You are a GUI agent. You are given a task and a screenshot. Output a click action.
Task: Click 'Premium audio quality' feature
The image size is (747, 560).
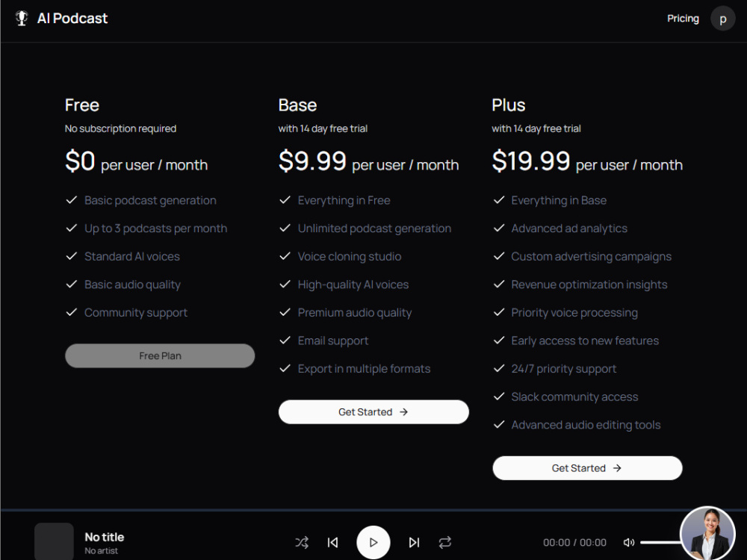pos(354,313)
